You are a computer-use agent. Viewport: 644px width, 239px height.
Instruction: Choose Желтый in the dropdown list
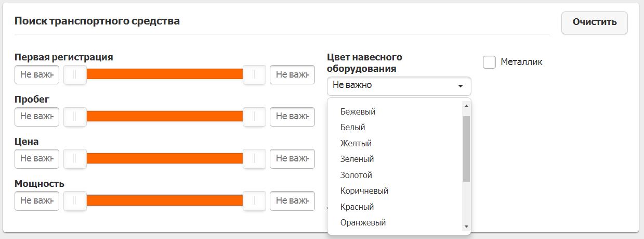356,143
